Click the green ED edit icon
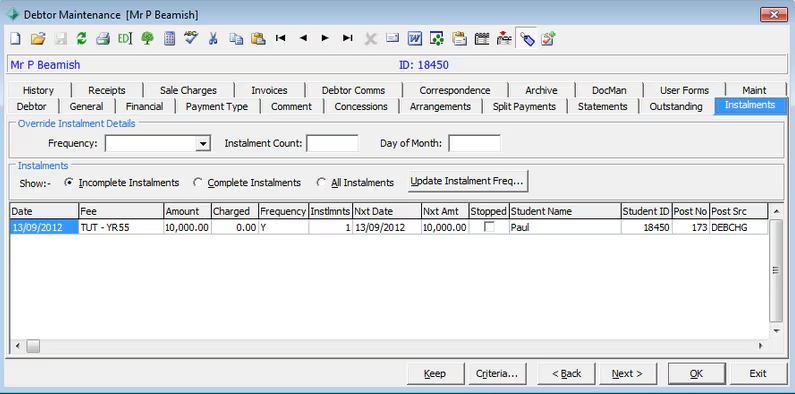 125,39
